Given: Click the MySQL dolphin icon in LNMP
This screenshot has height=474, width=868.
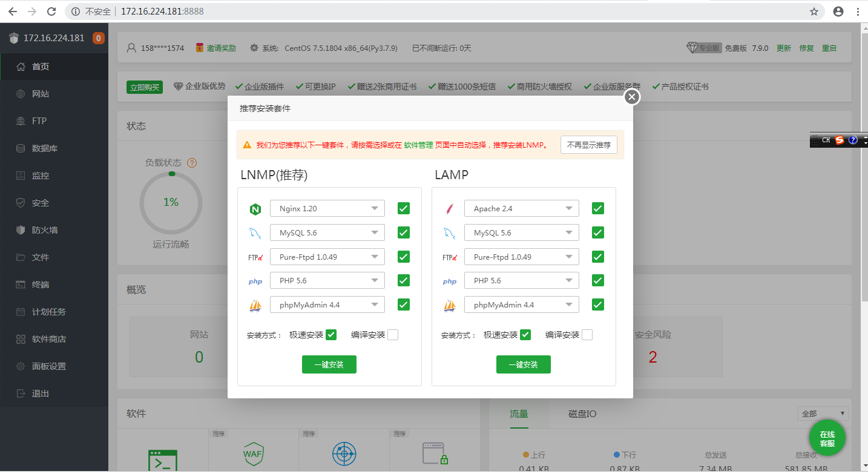Looking at the screenshot, I should click(255, 233).
